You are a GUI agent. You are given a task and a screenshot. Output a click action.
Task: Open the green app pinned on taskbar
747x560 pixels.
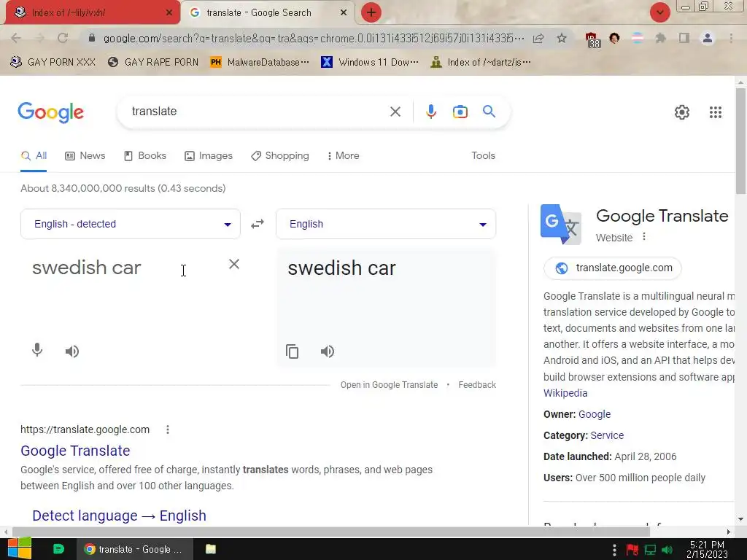(58, 549)
